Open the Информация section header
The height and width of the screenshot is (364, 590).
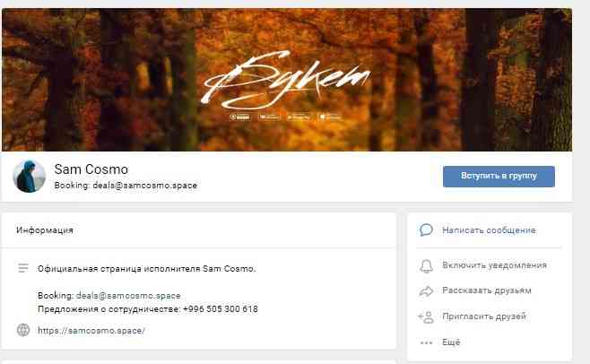point(45,230)
